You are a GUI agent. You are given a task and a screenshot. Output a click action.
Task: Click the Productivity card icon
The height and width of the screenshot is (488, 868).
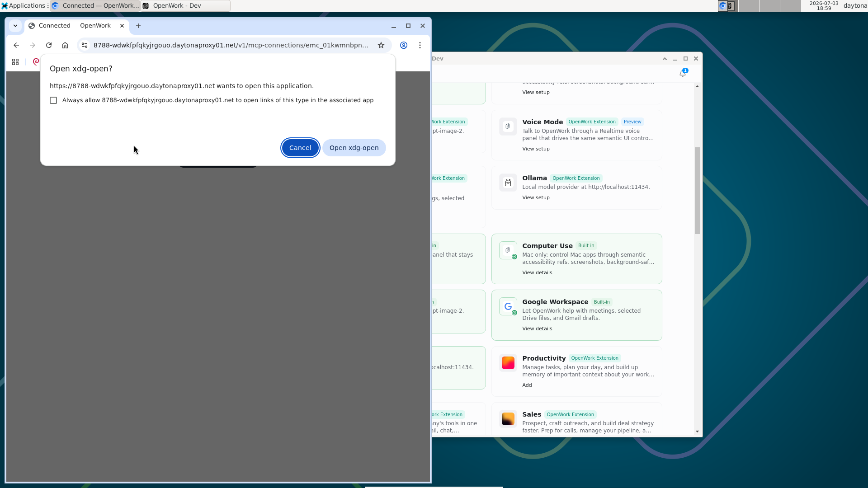point(508,363)
